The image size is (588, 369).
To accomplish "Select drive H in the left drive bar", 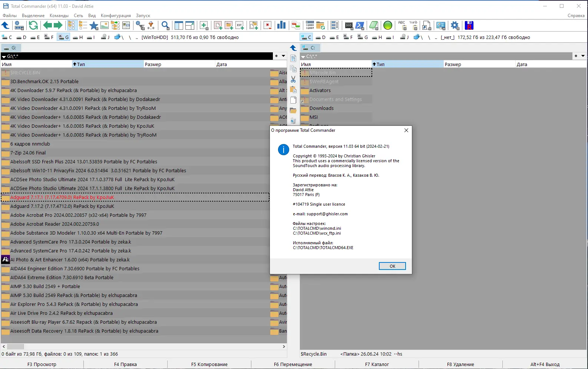I will [x=78, y=37].
